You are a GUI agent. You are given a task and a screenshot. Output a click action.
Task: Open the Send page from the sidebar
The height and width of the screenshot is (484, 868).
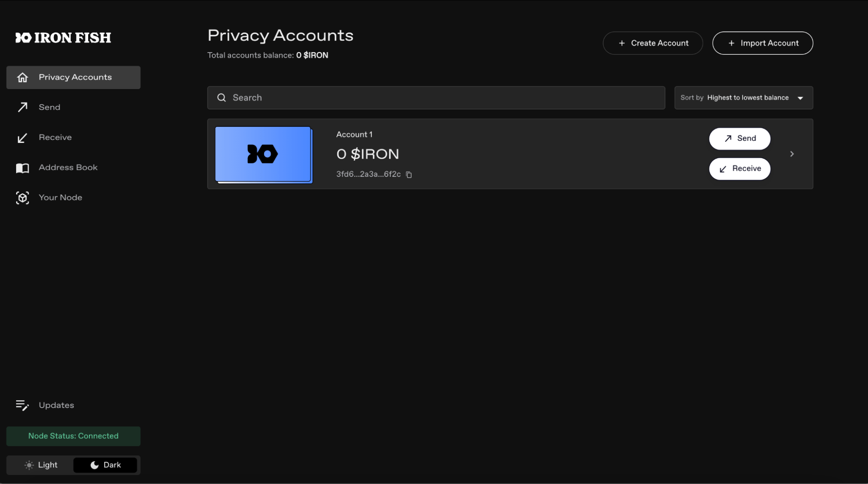click(x=49, y=107)
